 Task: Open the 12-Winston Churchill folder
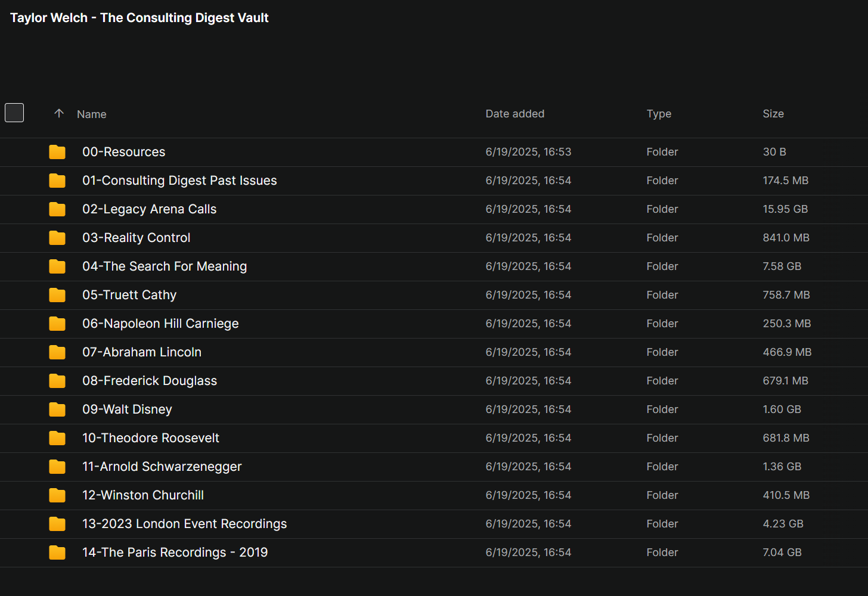[x=143, y=495]
